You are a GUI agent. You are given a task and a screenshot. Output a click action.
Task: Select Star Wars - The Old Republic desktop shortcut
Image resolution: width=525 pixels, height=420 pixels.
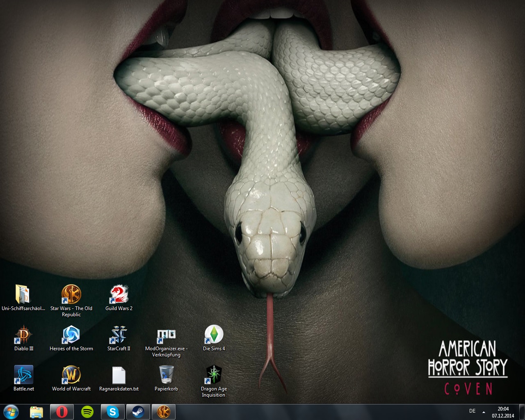point(71,294)
